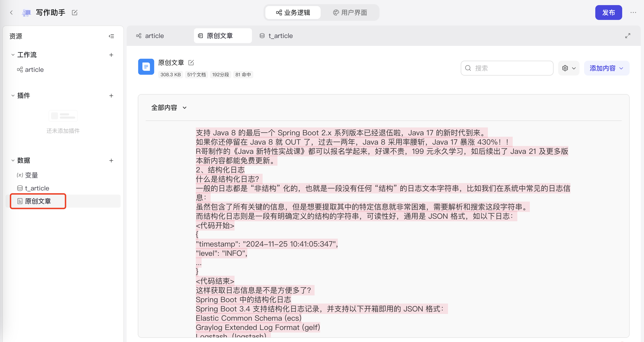Screen dimensions: 644x342
Task: Add new data with plus icon
Action: click(111, 161)
